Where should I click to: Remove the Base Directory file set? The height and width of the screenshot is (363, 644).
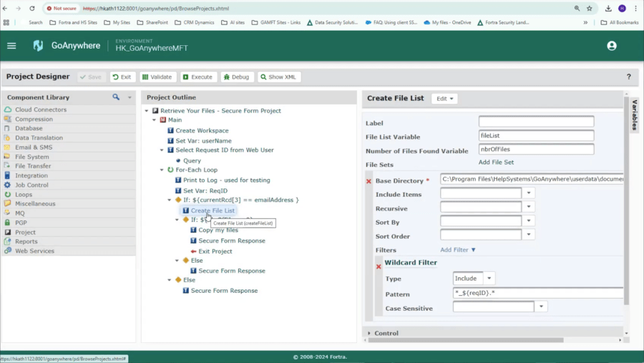369,181
